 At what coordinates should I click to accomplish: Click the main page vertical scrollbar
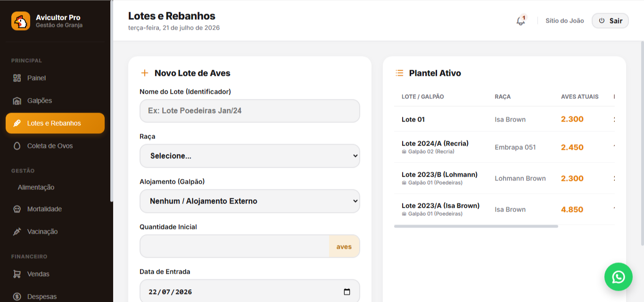click(x=642, y=143)
